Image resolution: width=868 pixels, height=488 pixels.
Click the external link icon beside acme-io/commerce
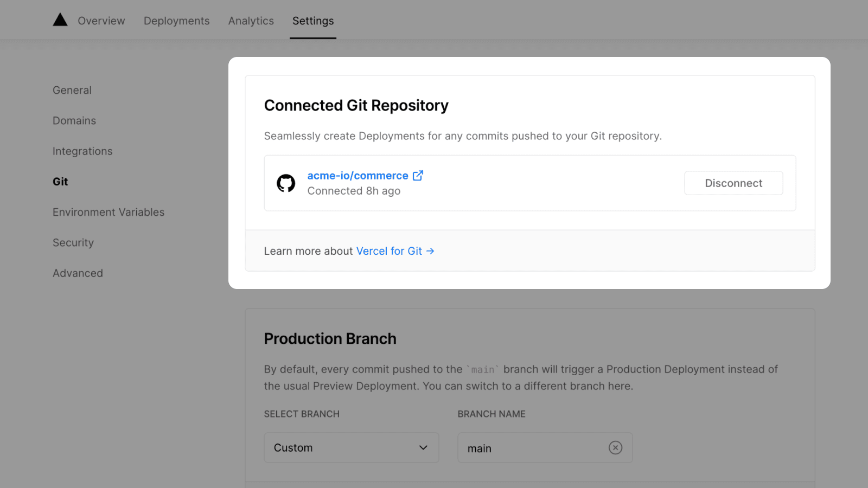pyautogui.click(x=418, y=176)
